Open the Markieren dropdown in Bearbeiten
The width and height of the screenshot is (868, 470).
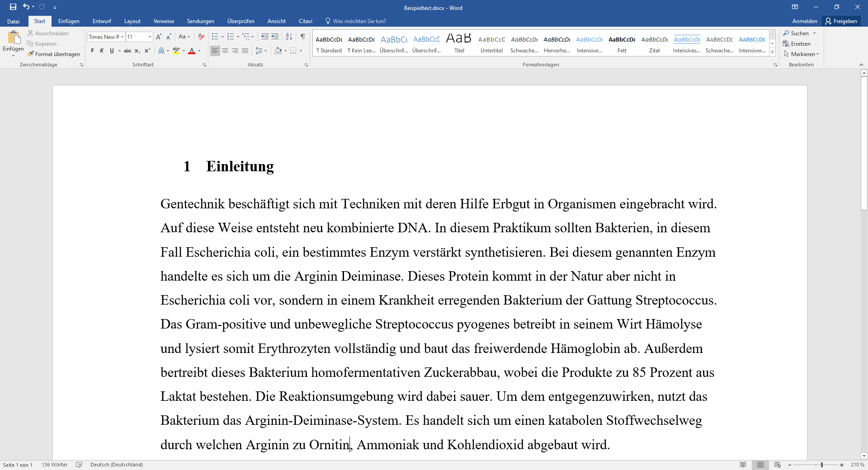pyautogui.click(x=801, y=54)
